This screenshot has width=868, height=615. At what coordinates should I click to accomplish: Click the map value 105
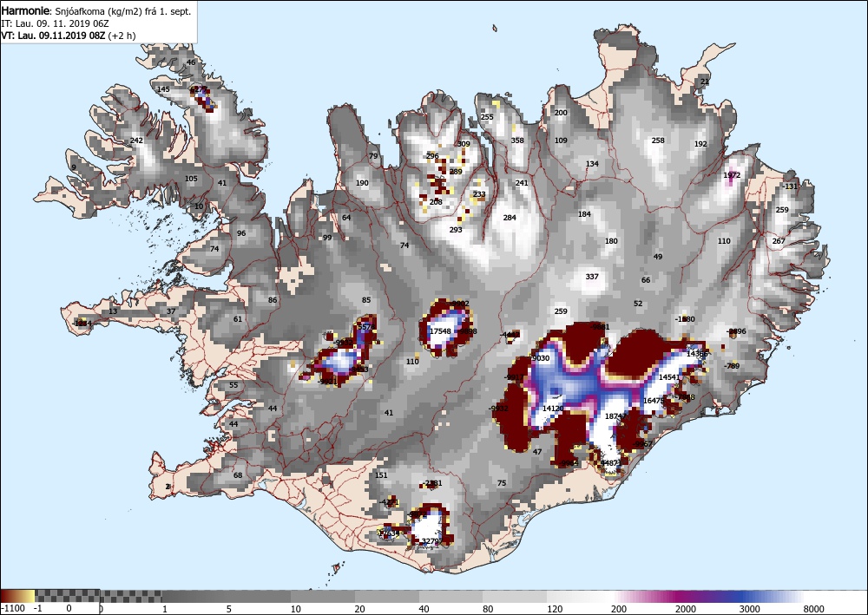click(191, 179)
